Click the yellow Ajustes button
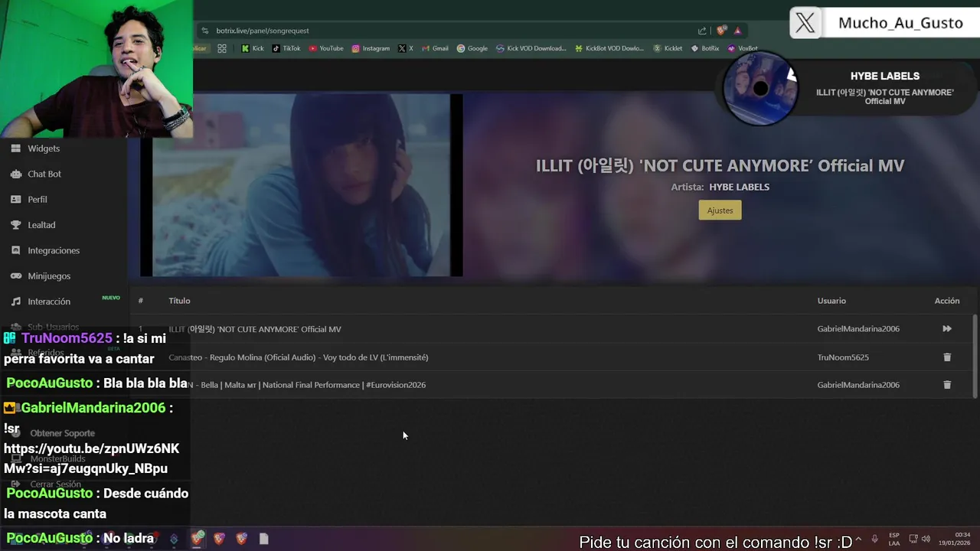This screenshot has height=551, width=980. point(720,210)
